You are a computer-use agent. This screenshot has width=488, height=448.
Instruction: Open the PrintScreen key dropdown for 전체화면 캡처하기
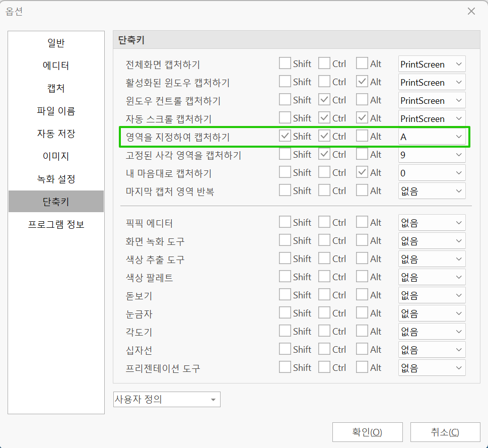(x=431, y=63)
